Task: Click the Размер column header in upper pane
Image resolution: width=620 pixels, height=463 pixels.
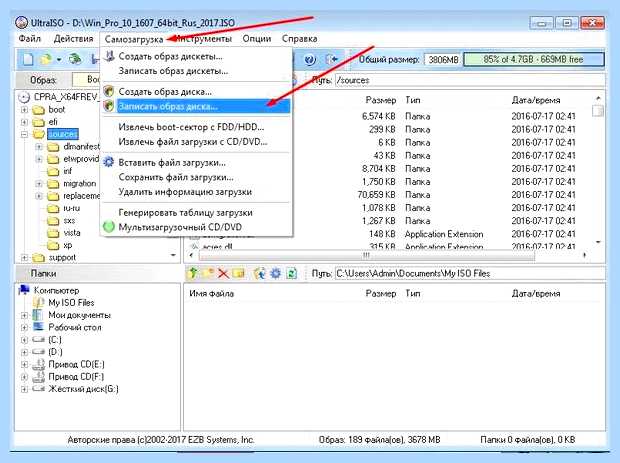Action: (380, 100)
